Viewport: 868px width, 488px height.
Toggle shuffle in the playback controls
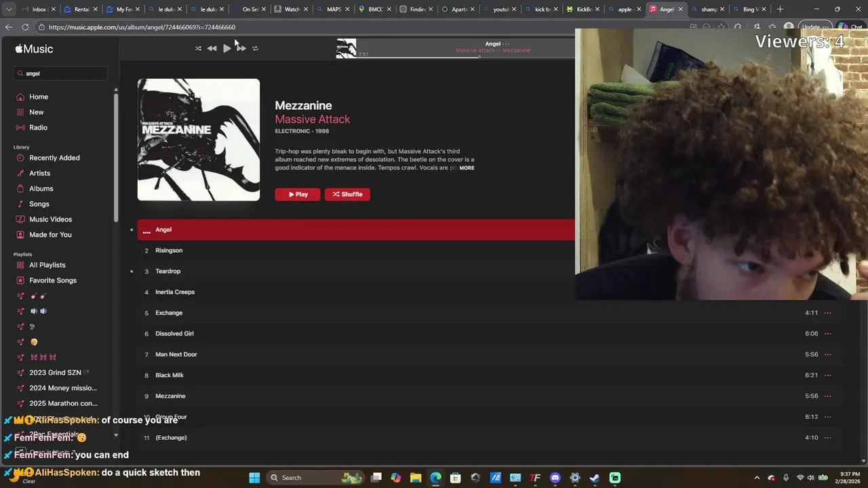[x=198, y=48]
